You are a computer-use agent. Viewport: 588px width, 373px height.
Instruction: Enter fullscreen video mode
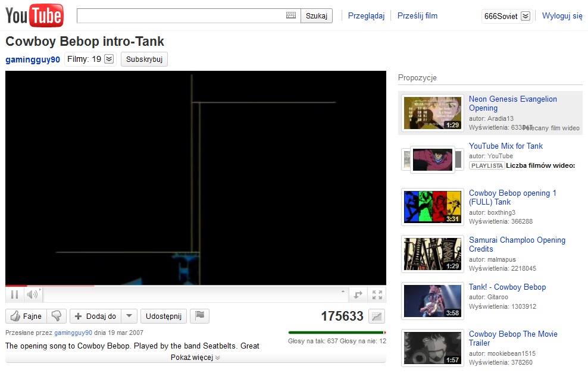377,294
